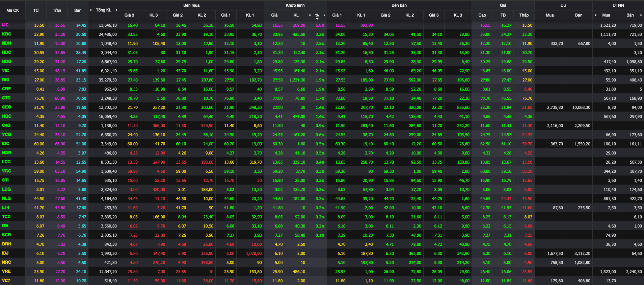The image size is (644, 285).
Task: Open stock symbol HDG
Action: (7, 62)
